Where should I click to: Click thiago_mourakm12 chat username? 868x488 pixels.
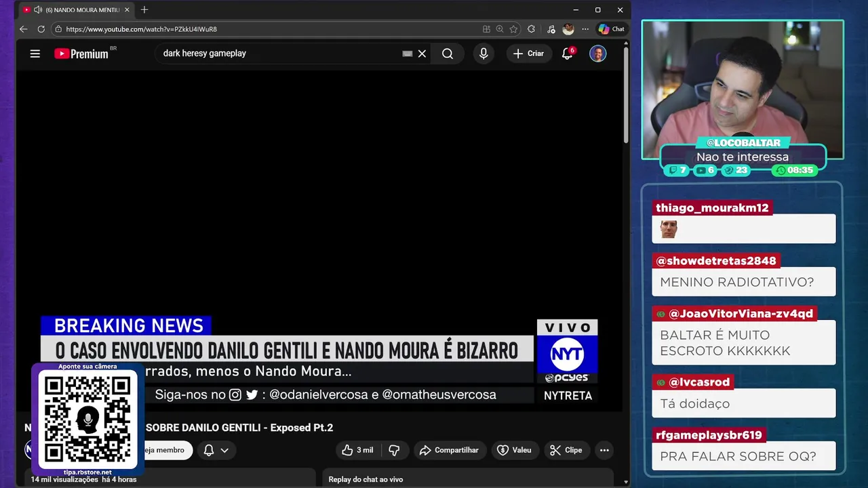(x=712, y=208)
